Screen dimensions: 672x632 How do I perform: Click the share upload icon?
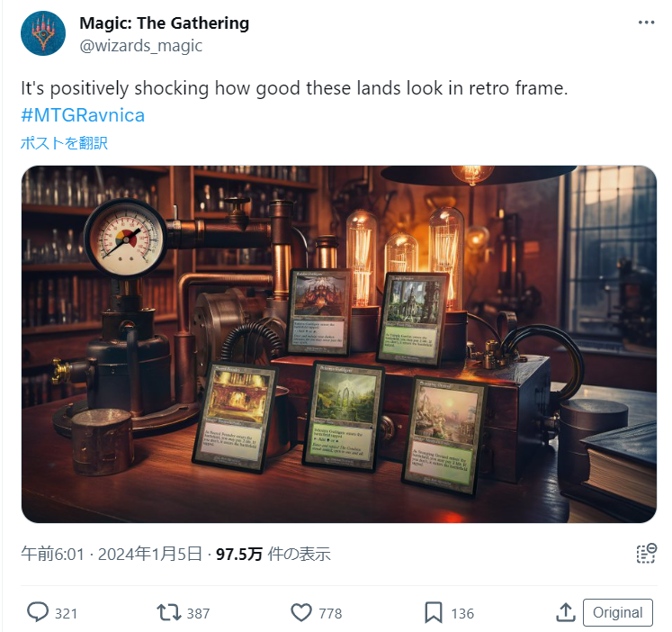566,612
